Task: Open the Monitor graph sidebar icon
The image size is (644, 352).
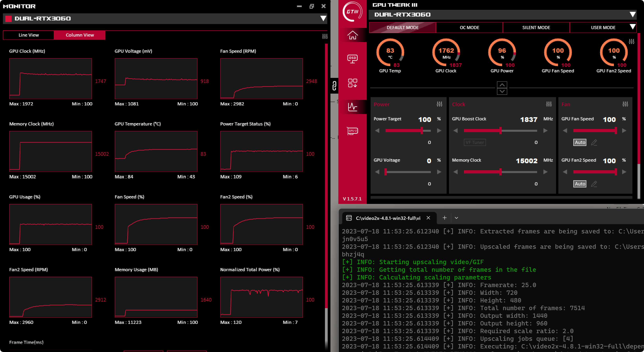Action: point(352,107)
